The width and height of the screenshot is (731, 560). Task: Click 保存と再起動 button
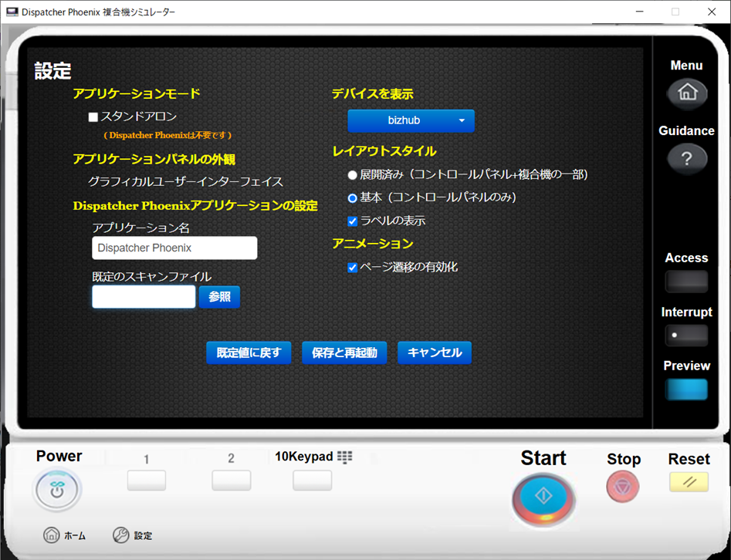coord(344,353)
